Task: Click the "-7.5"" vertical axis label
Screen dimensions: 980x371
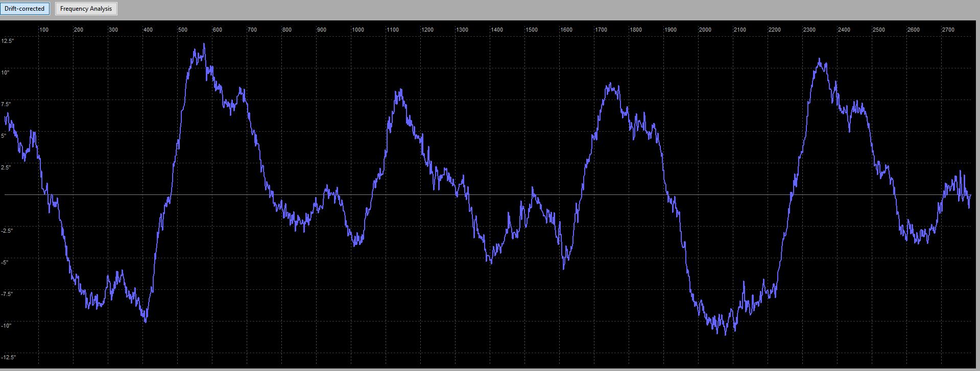Action: point(7,294)
